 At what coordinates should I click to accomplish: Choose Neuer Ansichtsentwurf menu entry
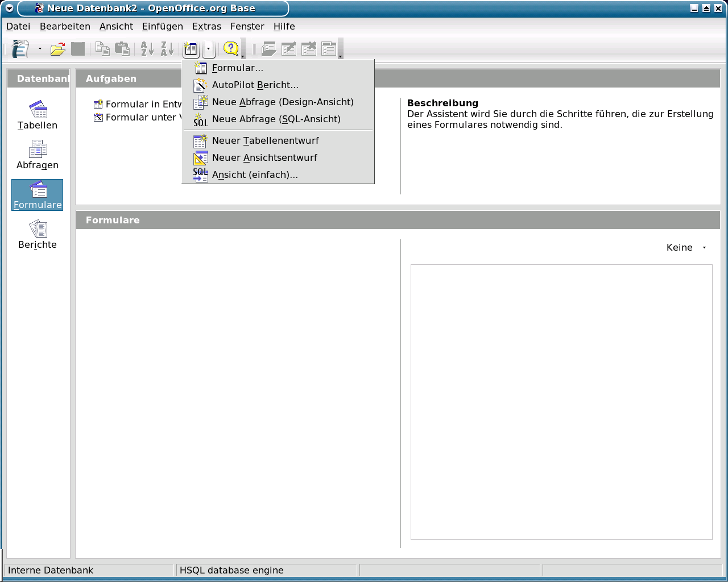278,157
